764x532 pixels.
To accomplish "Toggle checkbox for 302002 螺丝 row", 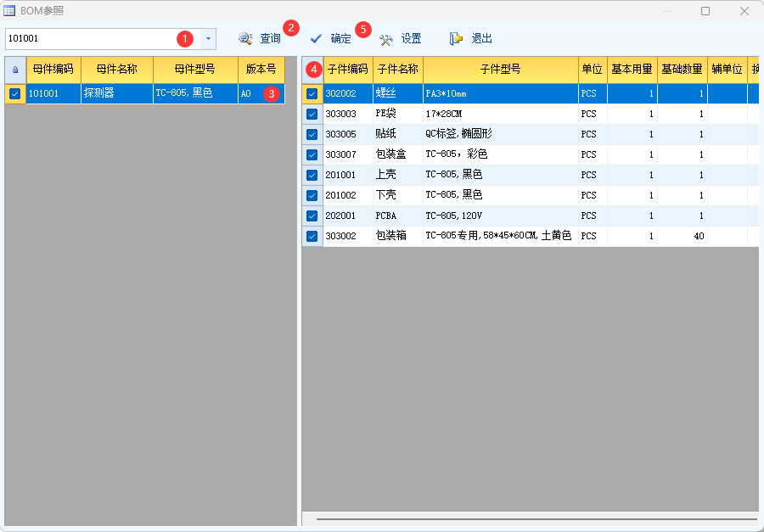I will pyautogui.click(x=312, y=93).
